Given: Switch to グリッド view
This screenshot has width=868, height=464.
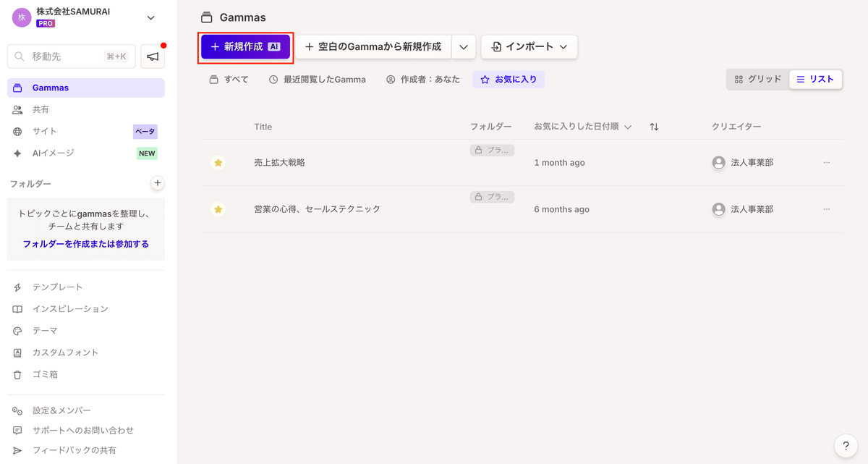Looking at the screenshot, I should pos(758,80).
